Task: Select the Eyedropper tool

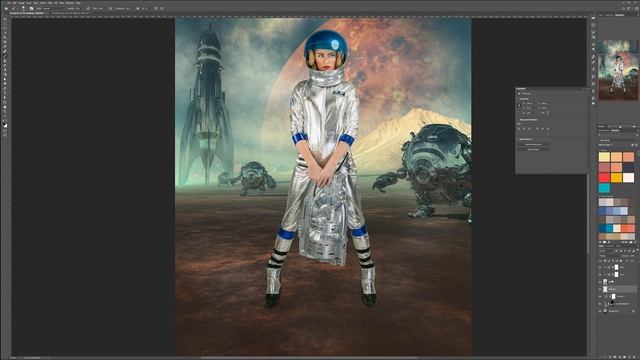Action: (x=5, y=47)
